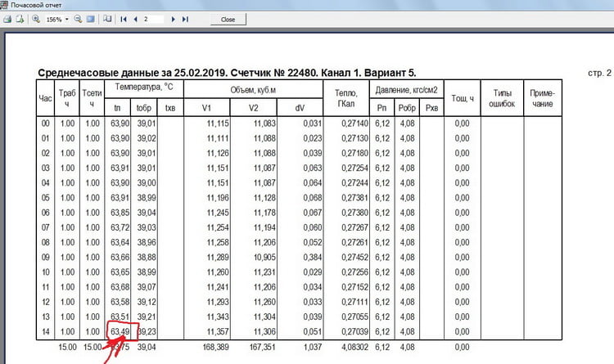Go to the previous page
The height and width of the screenshot is (364, 614).
click(133, 18)
